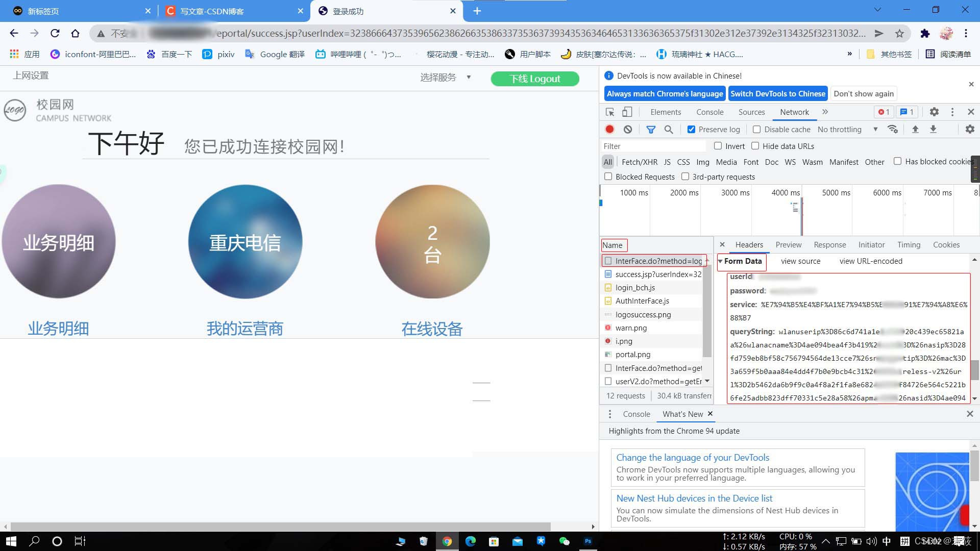Switch to the Console panel tab
The width and height of the screenshot is (980, 551).
709,112
